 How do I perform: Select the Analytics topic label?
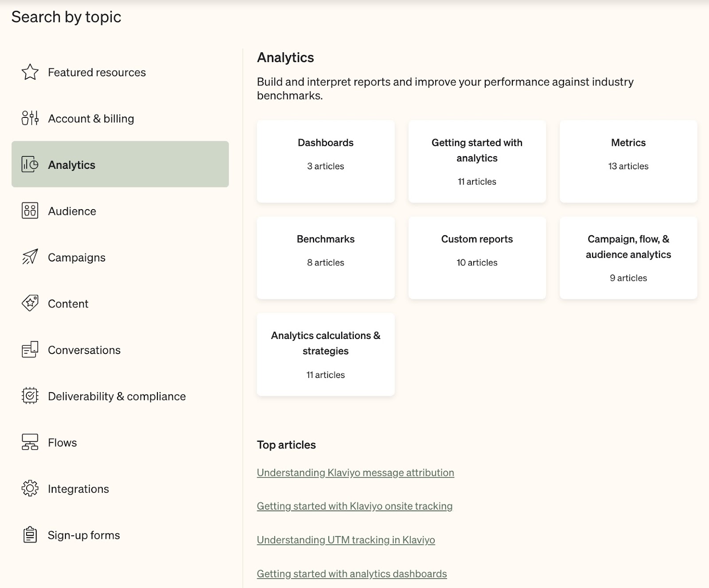(x=71, y=165)
